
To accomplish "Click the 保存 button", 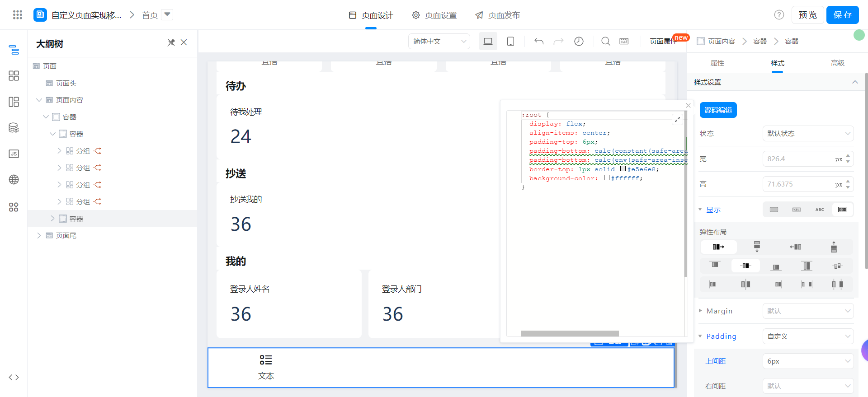I will 843,15.
